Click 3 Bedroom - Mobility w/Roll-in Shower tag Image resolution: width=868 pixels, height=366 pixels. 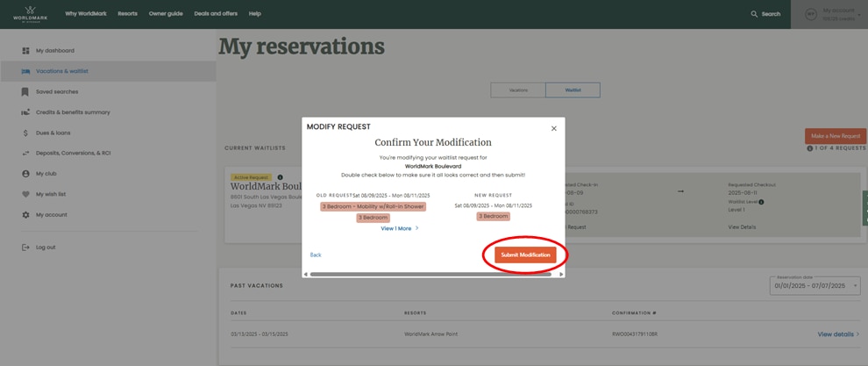[x=374, y=206]
